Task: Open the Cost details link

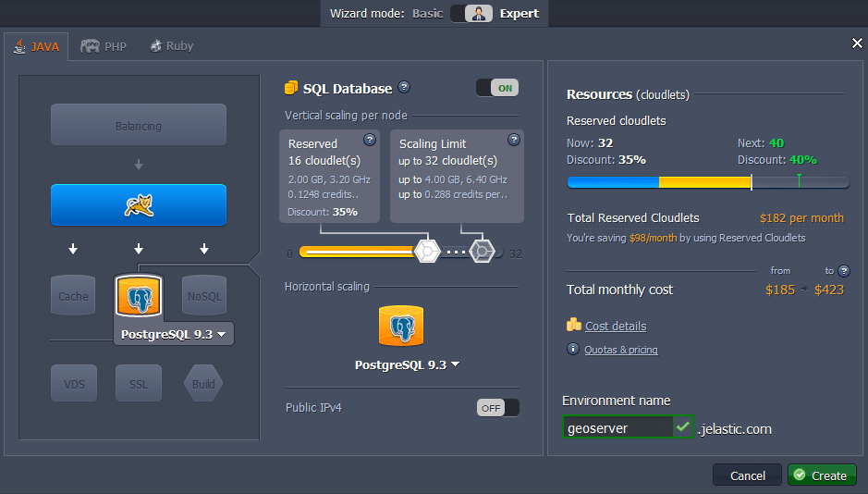Action: 616,327
